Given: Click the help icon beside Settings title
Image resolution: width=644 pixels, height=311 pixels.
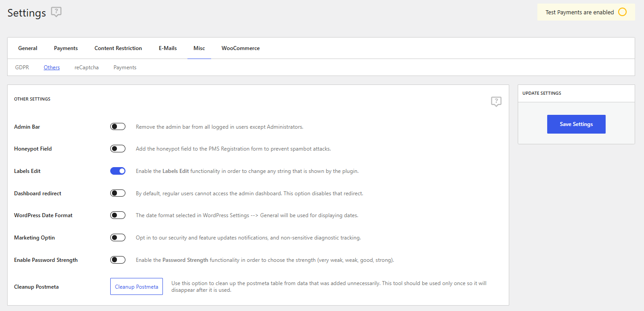Looking at the screenshot, I should [56, 12].
